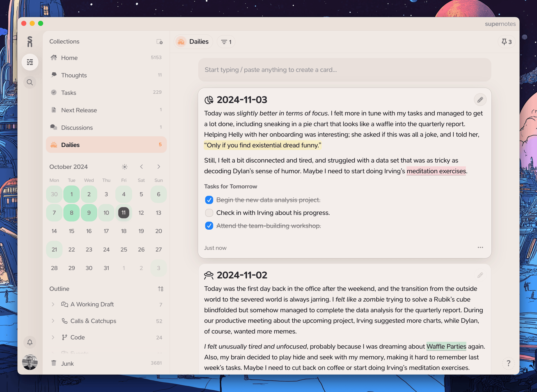The image size is (537, 392).
Task: Expand the 'Calls & Catchups' section
Action: pos(53,321)
